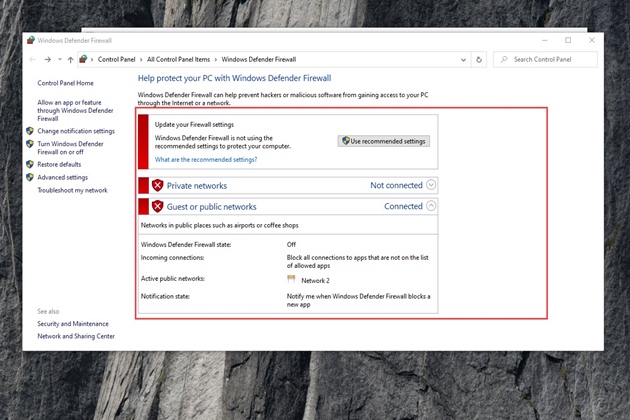
Task: Open previous locations dropdown in address bar
Action: pos(463,59)
